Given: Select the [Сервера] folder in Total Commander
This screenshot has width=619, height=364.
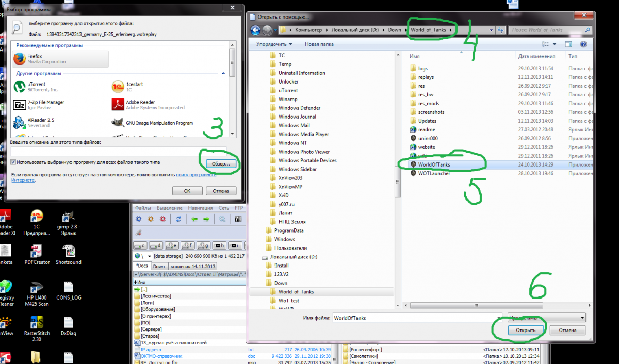Looking at the screenshot, I should (x=151, y=329).
